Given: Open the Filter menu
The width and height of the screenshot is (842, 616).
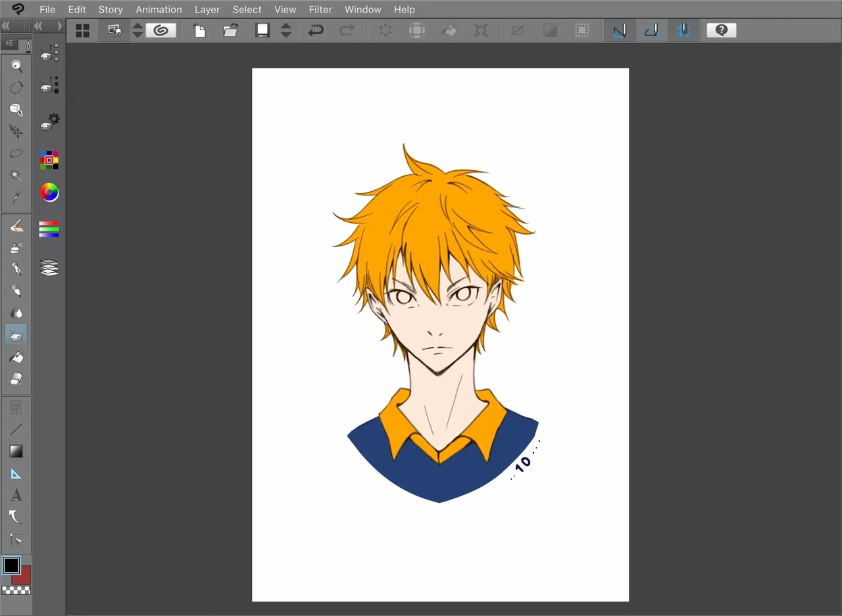Looking at the screenshot, I should 320,9.
